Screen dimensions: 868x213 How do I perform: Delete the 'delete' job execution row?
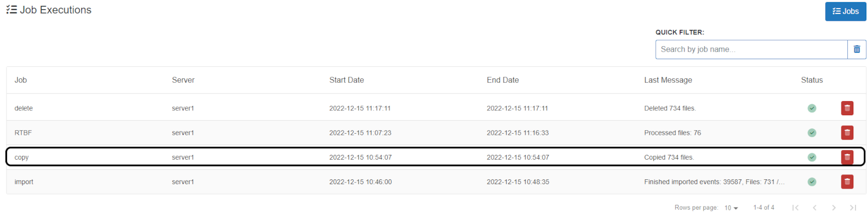(x=847, y=108)
